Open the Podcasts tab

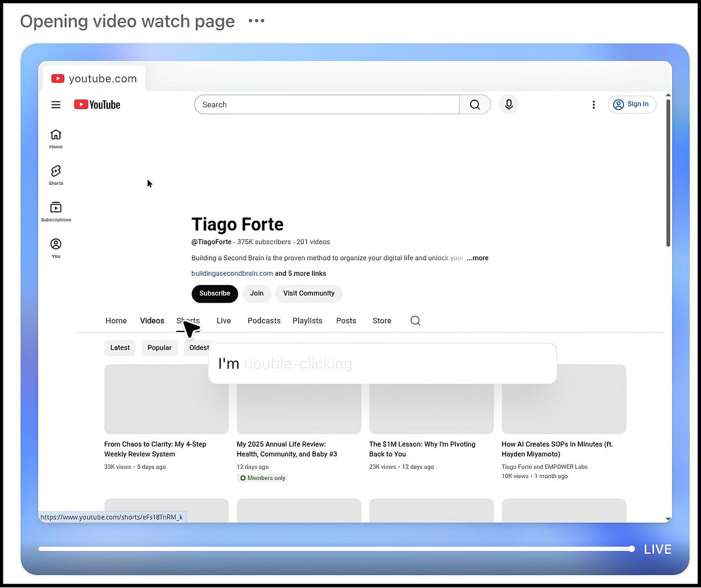pos(264,320)
